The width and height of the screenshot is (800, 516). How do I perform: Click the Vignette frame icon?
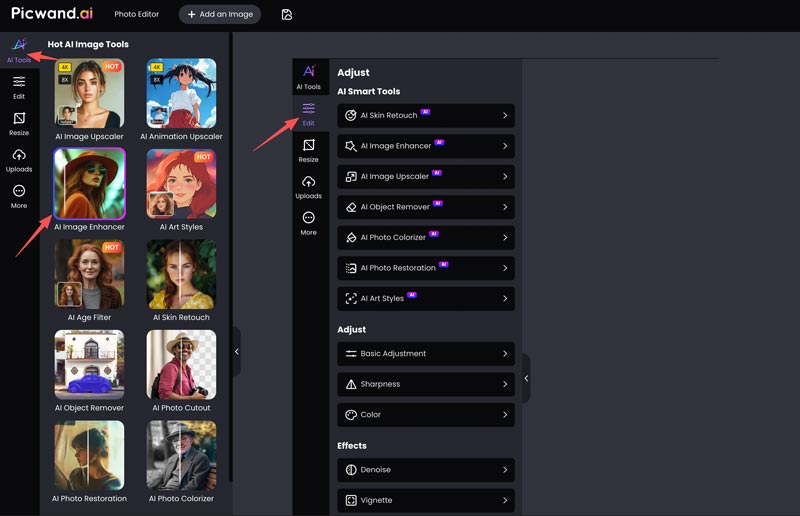pyautogui.click(x=351, y=500)
